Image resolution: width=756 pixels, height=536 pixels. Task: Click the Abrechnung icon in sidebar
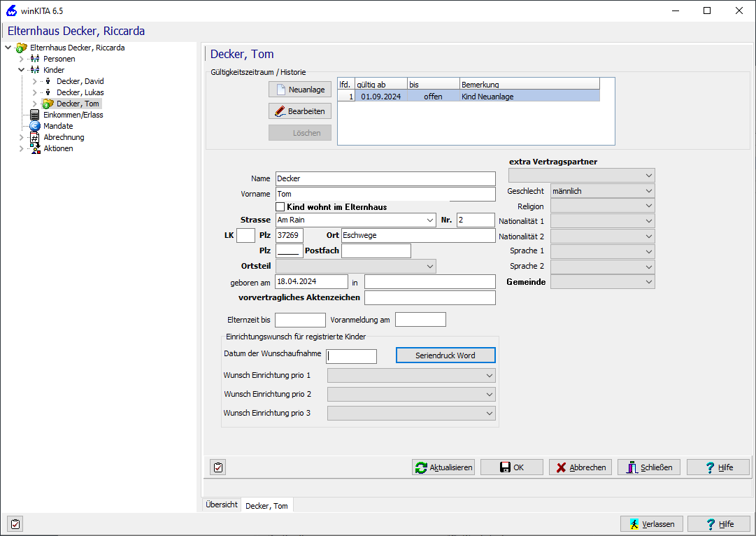35,137
